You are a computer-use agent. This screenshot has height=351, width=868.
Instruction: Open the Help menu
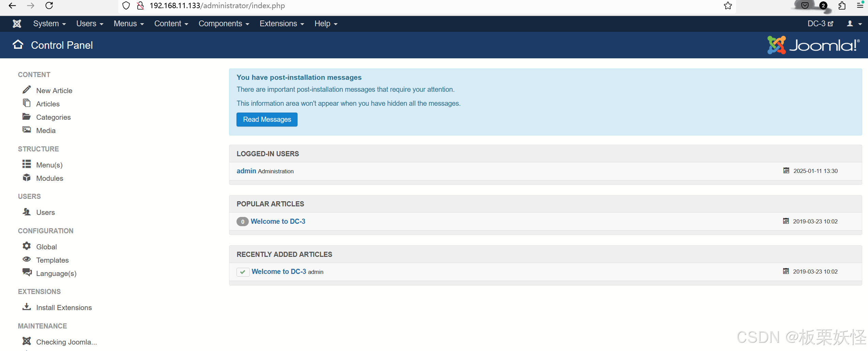(x=326, y=24)
